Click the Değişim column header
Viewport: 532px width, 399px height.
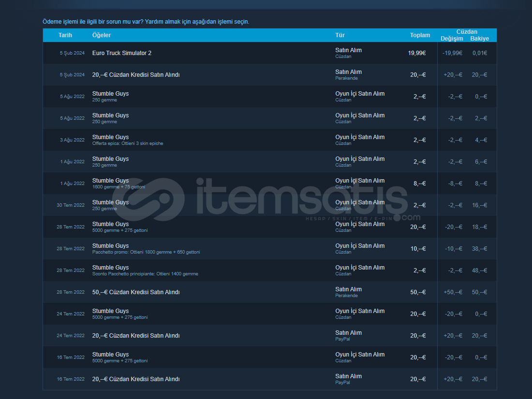452,39
